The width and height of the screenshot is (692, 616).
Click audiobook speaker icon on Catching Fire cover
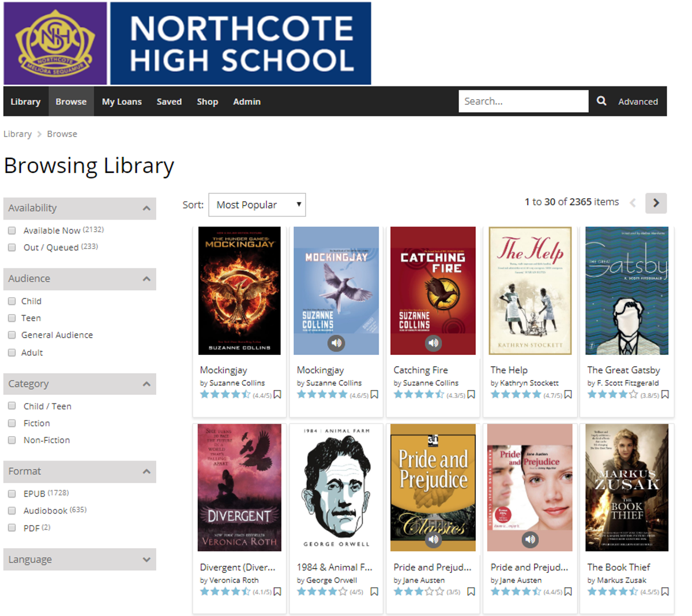pos(433,343)
